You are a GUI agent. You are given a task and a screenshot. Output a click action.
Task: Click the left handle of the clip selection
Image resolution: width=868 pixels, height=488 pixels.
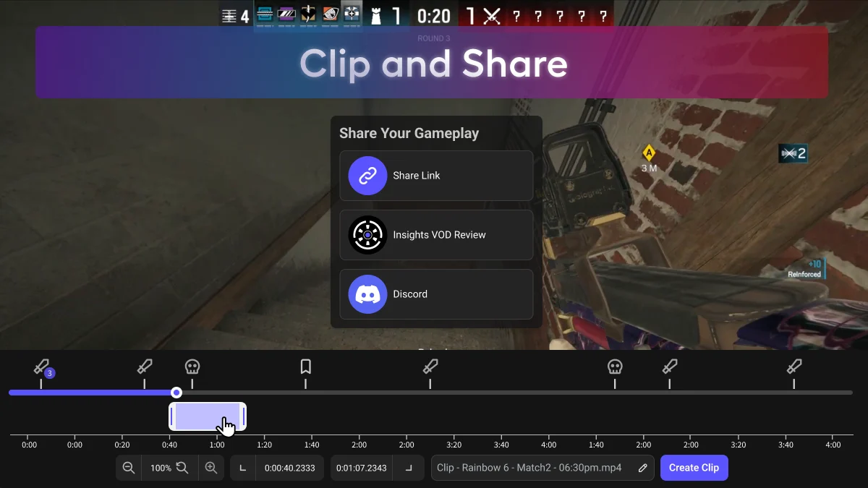click(x=172, y=416)
